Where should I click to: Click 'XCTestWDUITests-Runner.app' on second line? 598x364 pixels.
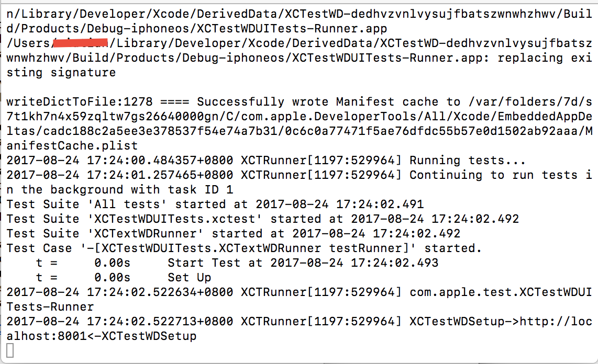click(292, 29)
